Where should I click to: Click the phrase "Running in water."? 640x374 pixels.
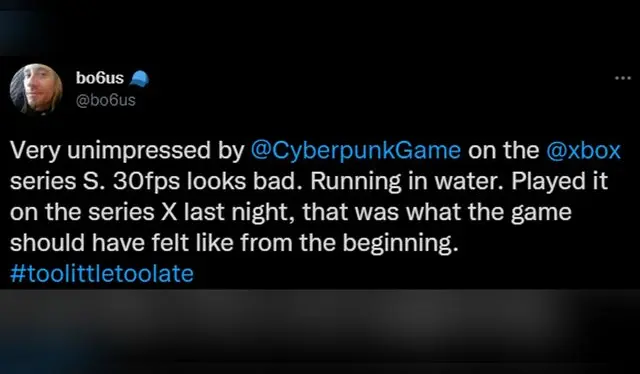pos(407,182)
